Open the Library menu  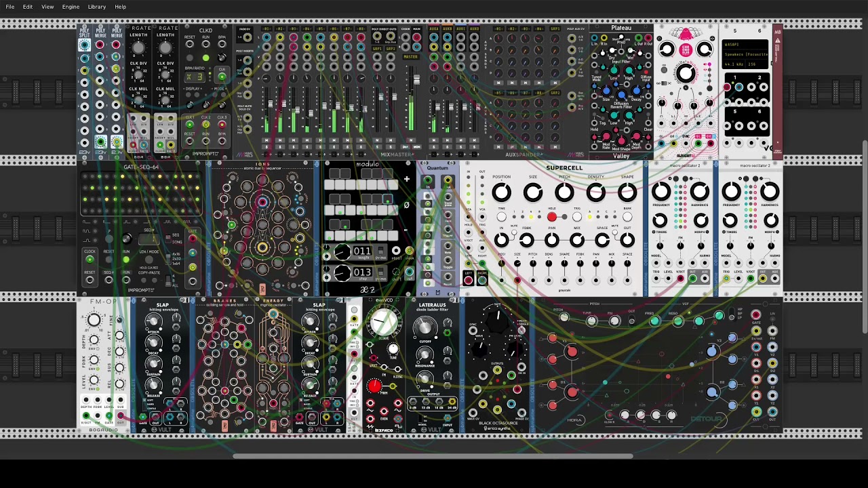click(97, 7)
